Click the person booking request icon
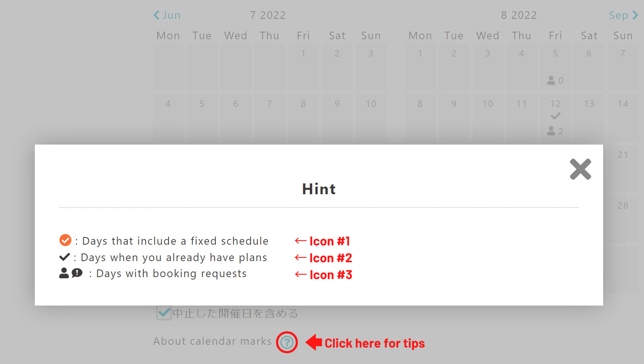Viewport: 644px width, 364px height. pyautogui.click(x=64, y=273)
